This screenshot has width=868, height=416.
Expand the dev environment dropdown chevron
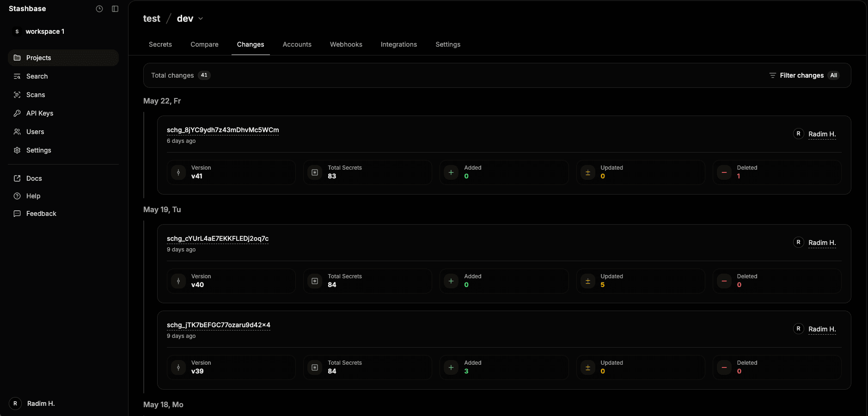[x=201, y=18]
